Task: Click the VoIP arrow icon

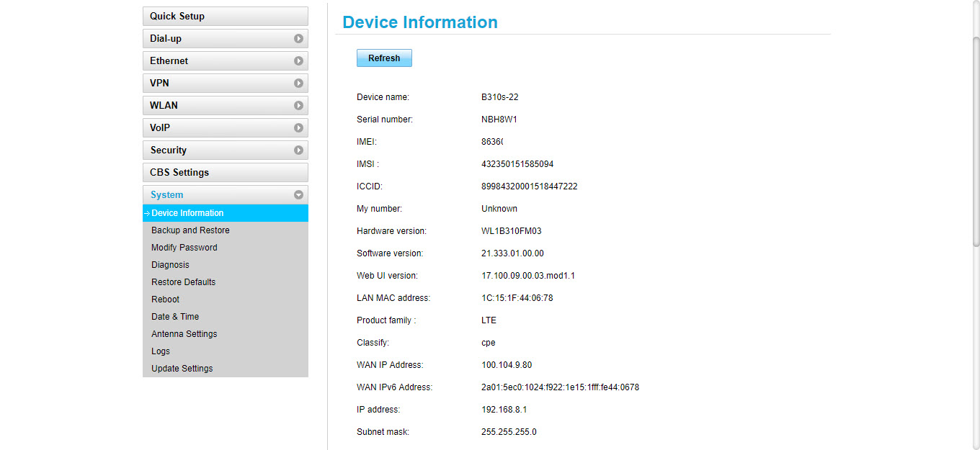Action: pos(298,128)
